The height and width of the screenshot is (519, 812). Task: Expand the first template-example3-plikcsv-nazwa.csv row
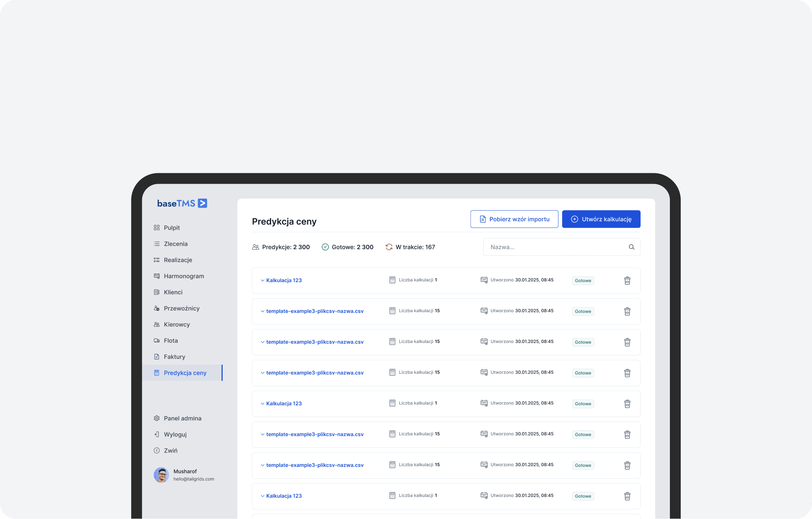coord(263,311)
